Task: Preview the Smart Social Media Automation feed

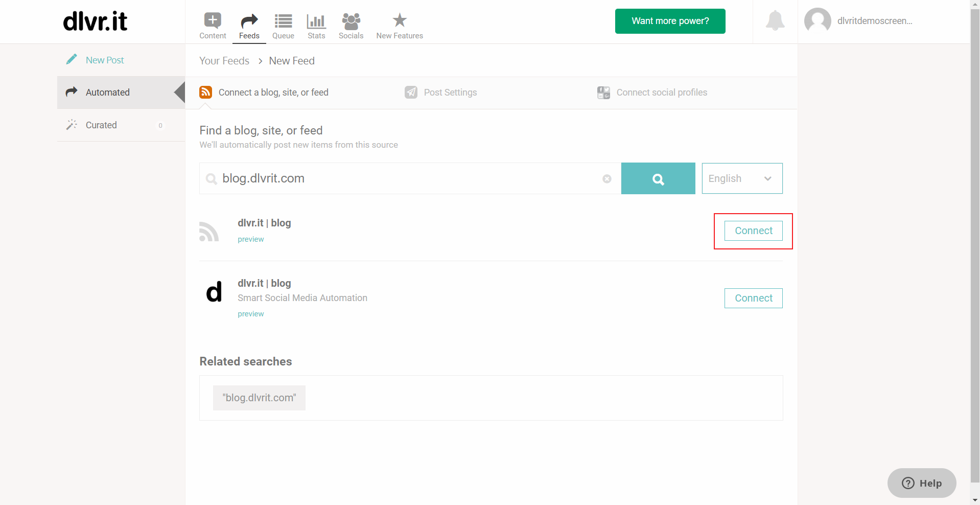Action: (251, 314)
